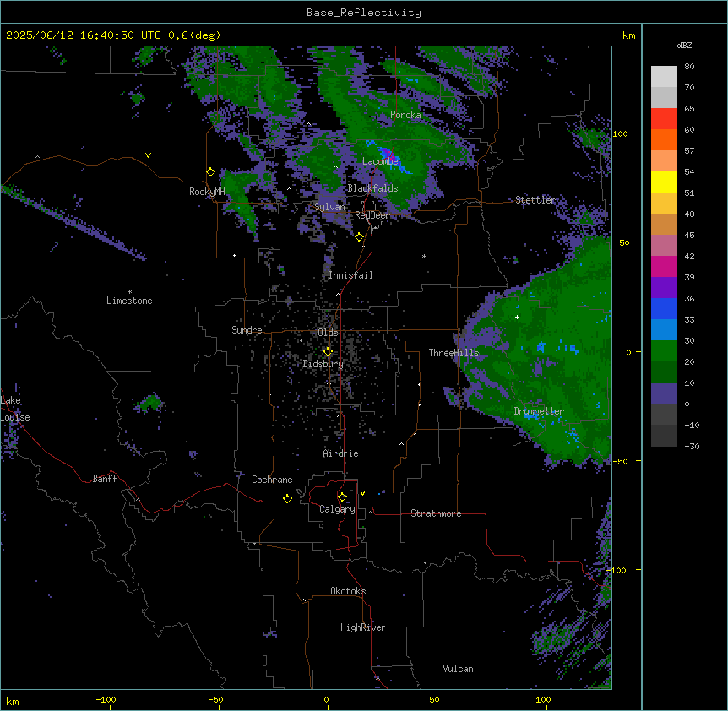
Task: Click the Base_Reflectivity title text
Action: tap(364, 13)
